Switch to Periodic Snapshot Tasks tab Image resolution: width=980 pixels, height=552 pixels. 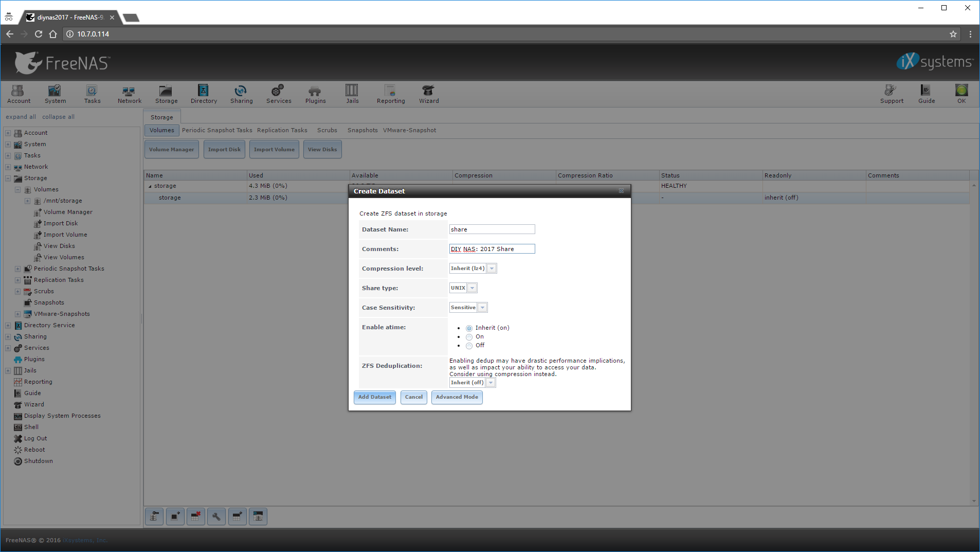click(217, 130)
